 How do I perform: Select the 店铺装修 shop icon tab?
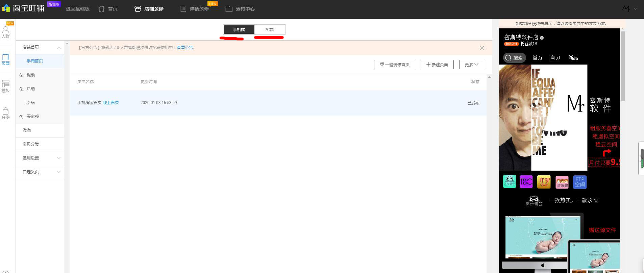pos(138,9)
